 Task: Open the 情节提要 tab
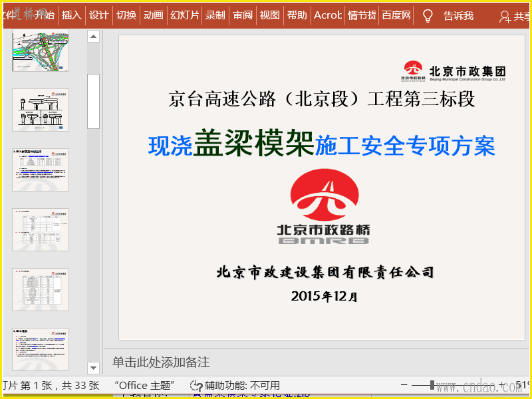point(362,15)
